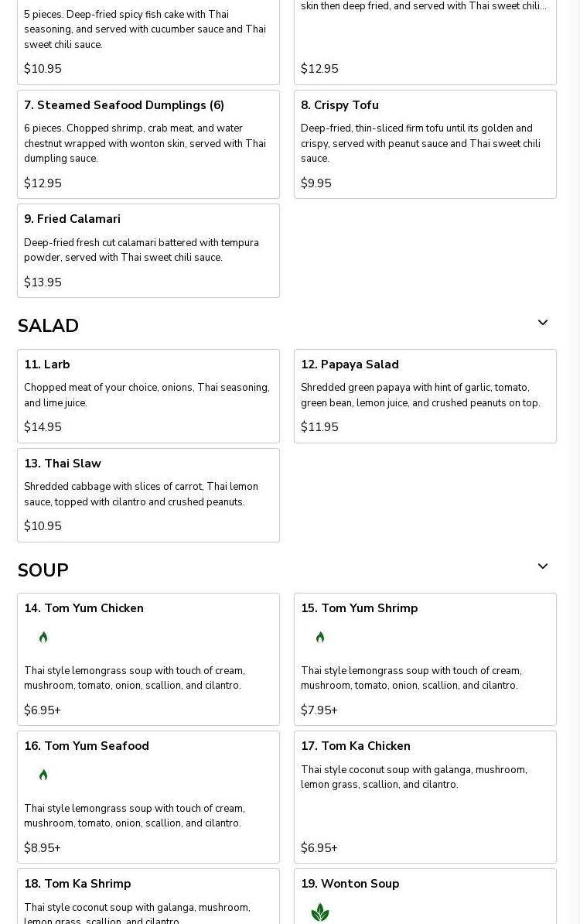Screen dimensions: 580x924
Task: Open the Steamed Seafood Dumplings item
Action: [x=124, y=105]
